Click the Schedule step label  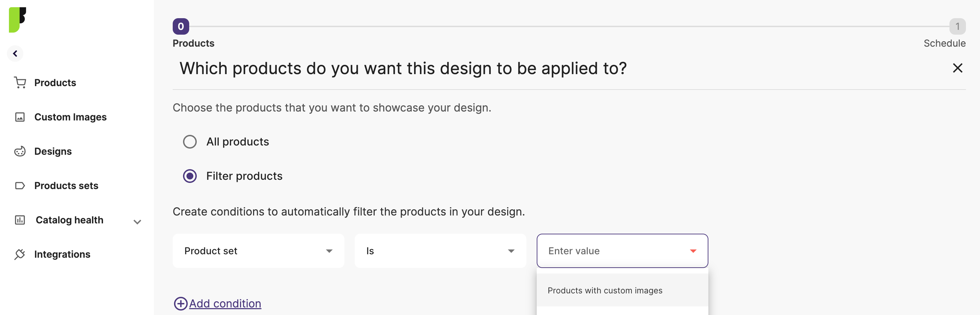pyautogui.click(x=944, y=43)
